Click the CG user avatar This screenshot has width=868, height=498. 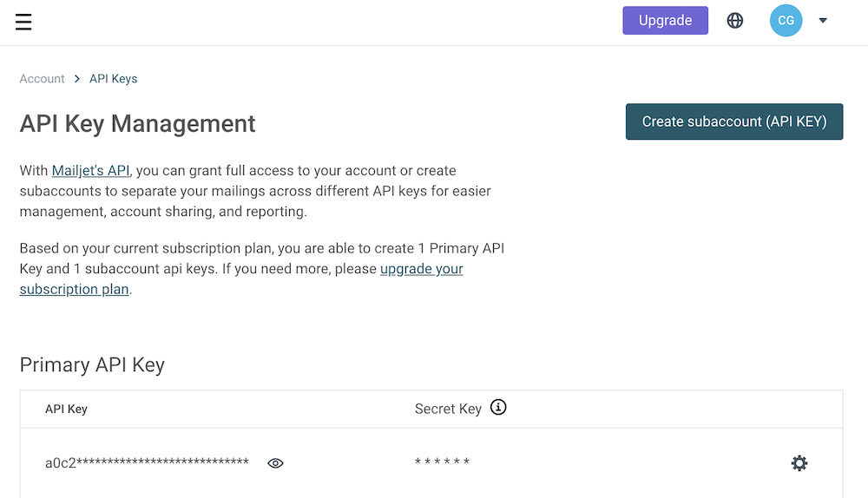[x=786, y=21]
